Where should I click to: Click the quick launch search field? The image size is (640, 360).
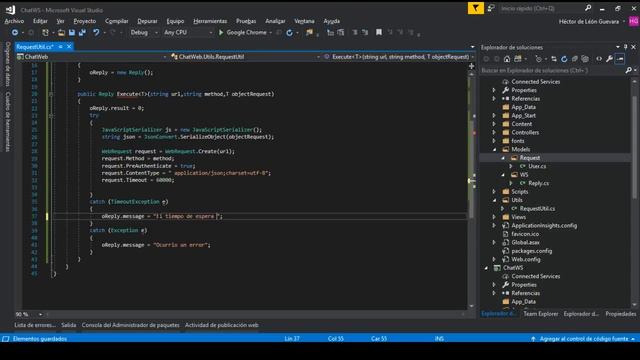(541, 8)
